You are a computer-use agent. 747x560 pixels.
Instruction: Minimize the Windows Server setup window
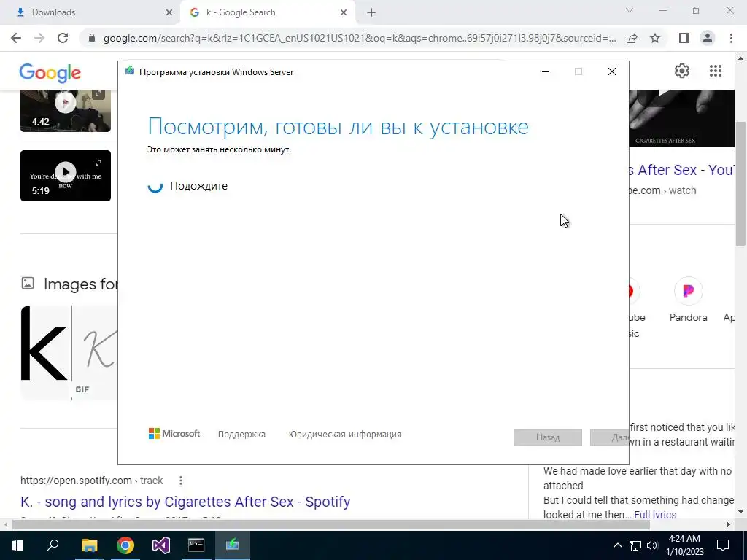[546, 72]
